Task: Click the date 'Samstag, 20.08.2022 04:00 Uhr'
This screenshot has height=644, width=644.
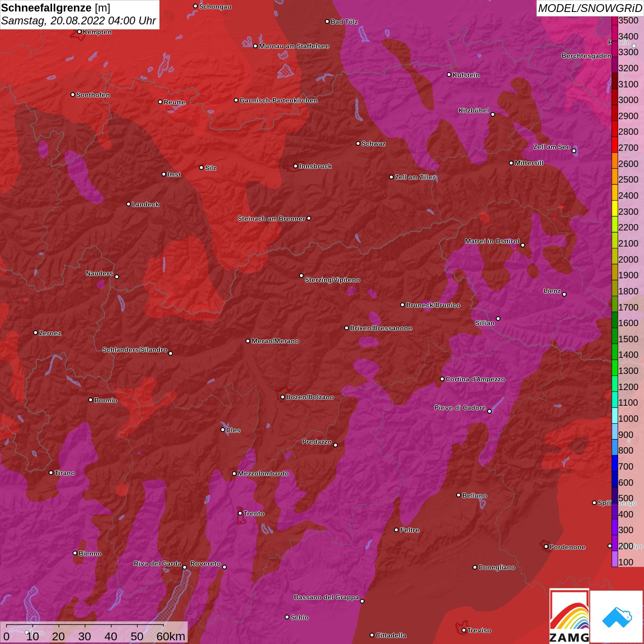Action: (79, 21)
